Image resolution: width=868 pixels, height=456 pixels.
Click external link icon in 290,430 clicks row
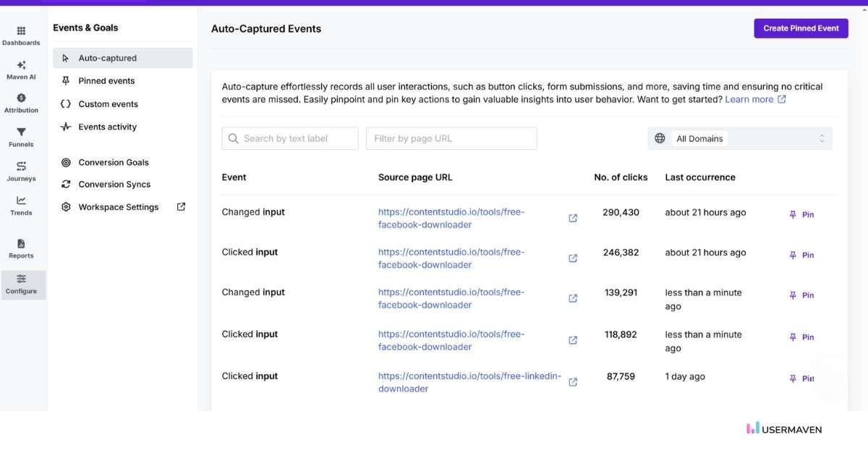click(573, 218)
